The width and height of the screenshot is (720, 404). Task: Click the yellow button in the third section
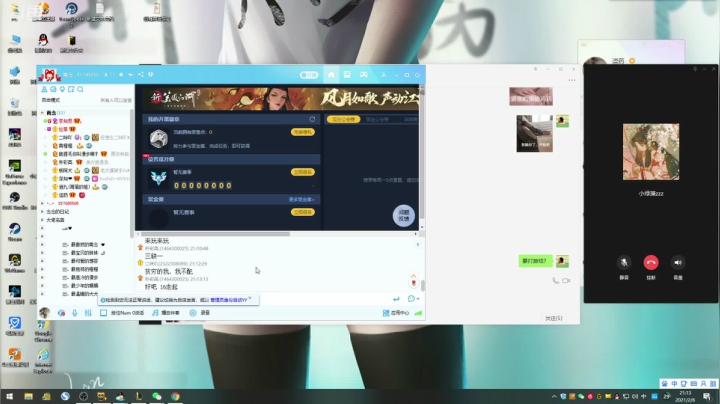[x=303, y=212]
